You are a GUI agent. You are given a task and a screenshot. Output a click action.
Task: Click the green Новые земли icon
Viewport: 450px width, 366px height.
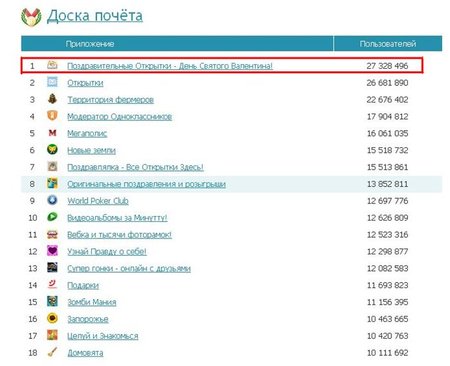[x=52, y=149]
